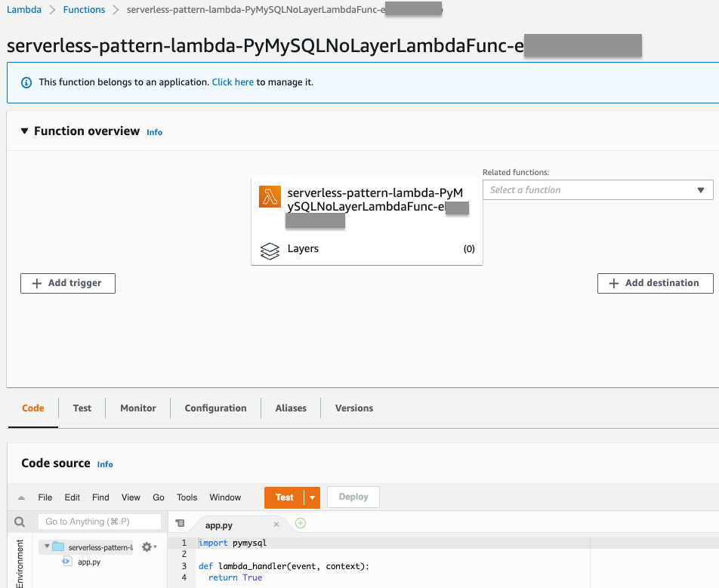Image resolution: width=719 pixels, height=588 pixels.
Task: Click the serverless-pattern folder icon
Action: 58,546
